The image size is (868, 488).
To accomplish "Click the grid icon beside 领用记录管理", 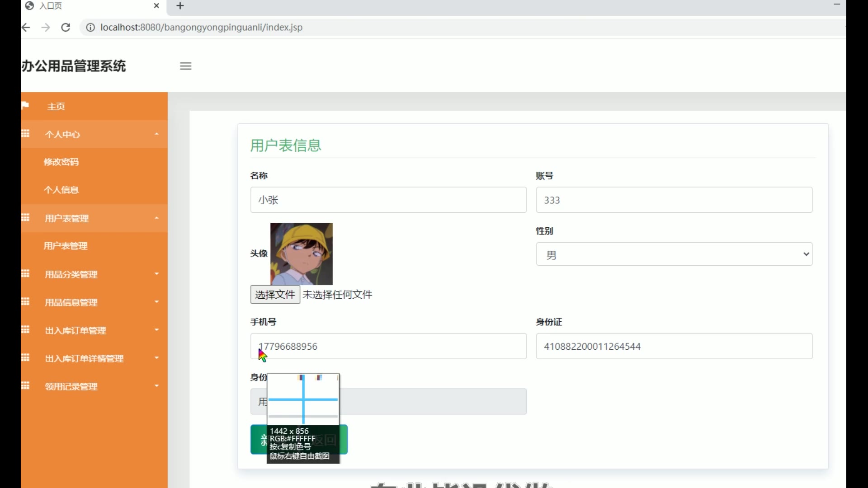I will point(26,386).
